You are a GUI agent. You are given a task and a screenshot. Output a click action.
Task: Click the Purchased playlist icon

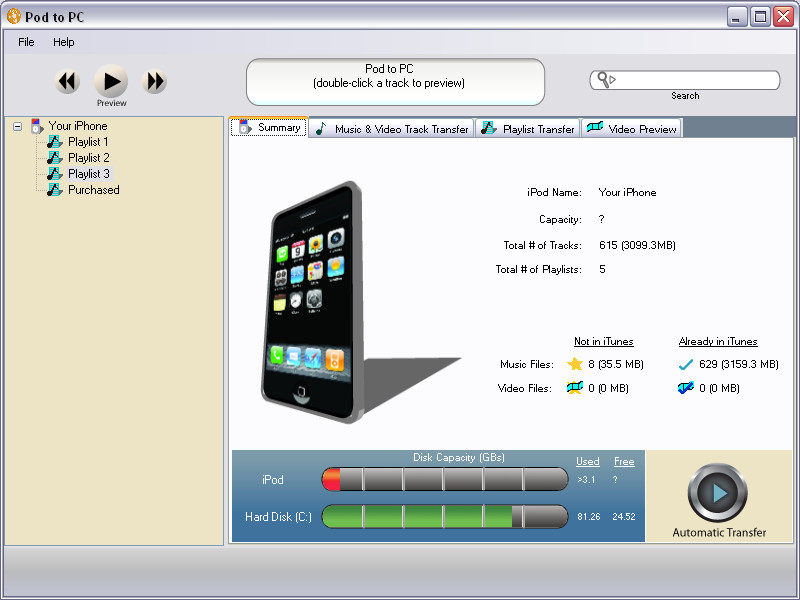(x=54, y=190)
